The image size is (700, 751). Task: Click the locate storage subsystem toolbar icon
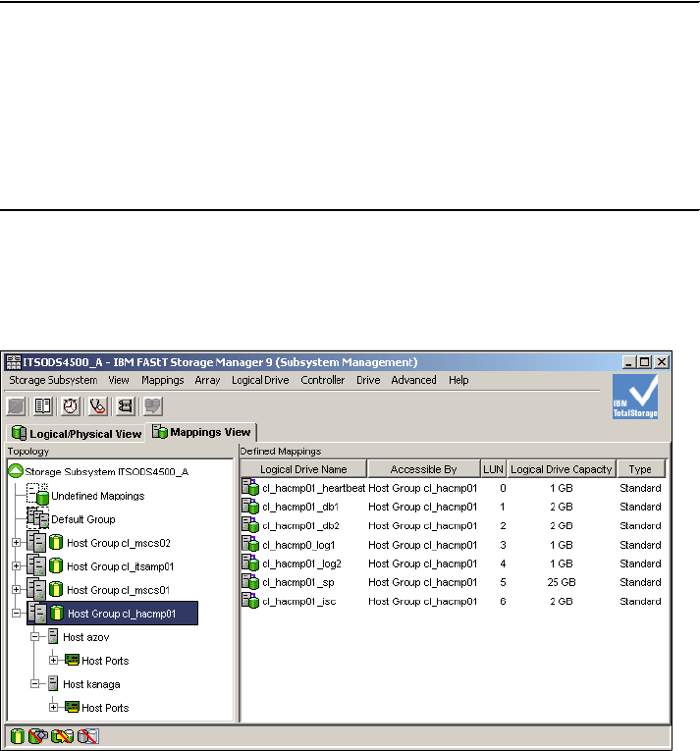point(125,406)
